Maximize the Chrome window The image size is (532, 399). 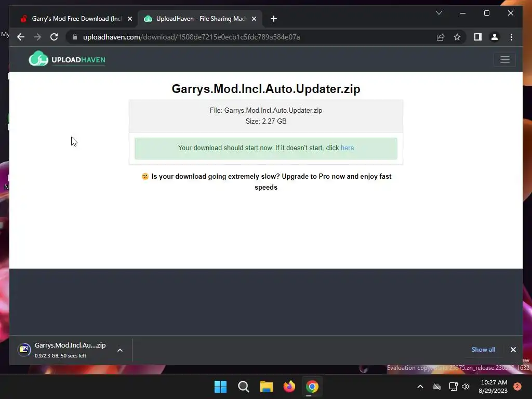pyautogui.click(x=486, y=13)
